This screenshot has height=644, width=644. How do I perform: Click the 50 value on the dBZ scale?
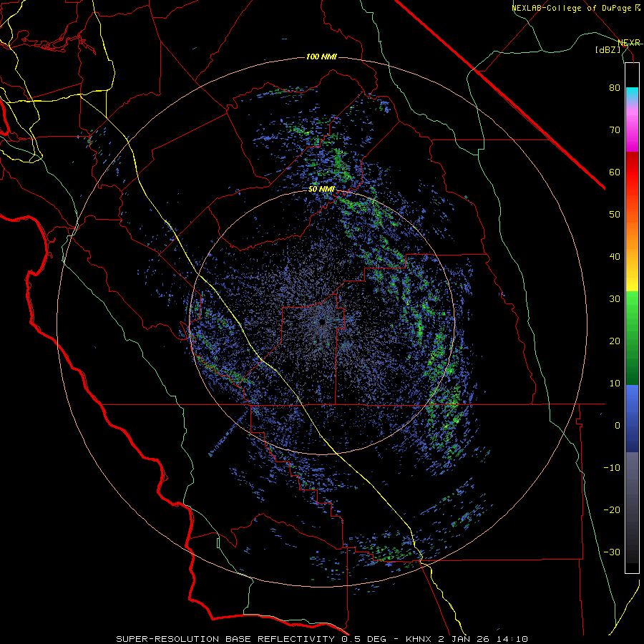(615, 215)
